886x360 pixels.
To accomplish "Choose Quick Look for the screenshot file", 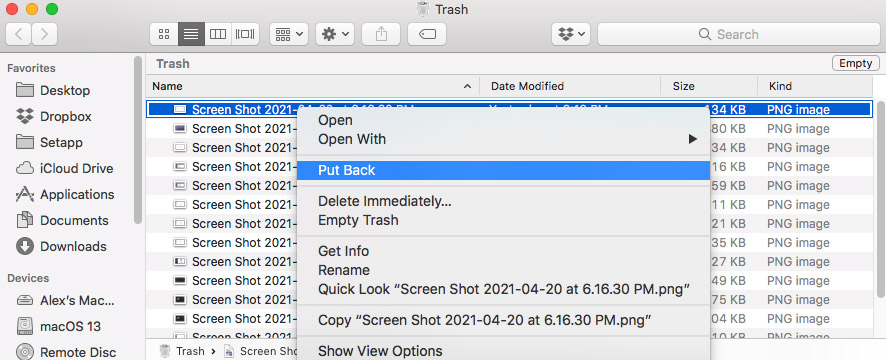I will pos(503,289).
